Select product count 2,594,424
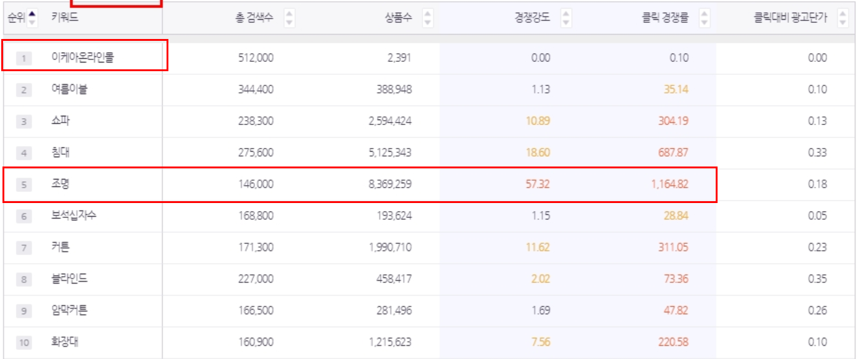The width and height of the screenshot is (868, 359). click(x=390, y=121)
